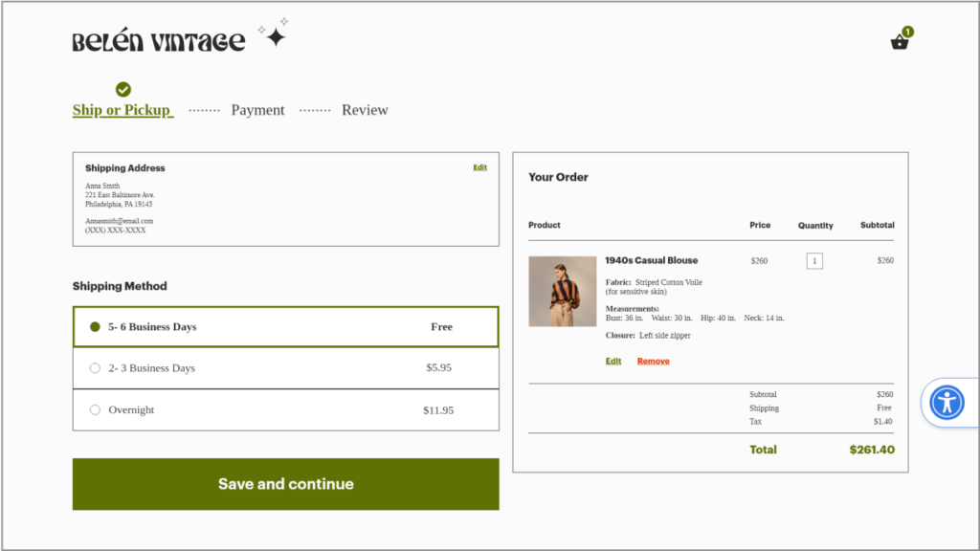Switch to the Payment step
The image size is (980, 551).
coord(257,110)
